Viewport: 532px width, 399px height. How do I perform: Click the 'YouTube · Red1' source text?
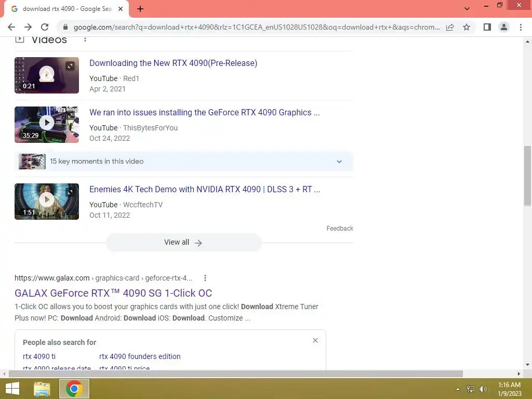pyautogui.click(x=114, y=78)
